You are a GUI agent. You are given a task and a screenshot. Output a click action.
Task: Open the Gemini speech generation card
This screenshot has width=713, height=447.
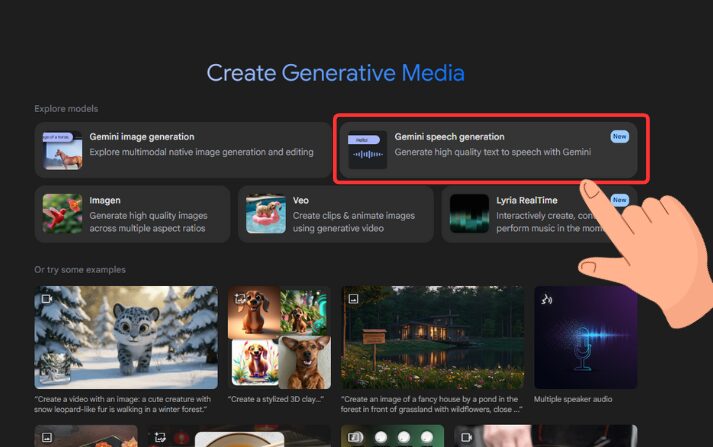[x=488, y=150]
